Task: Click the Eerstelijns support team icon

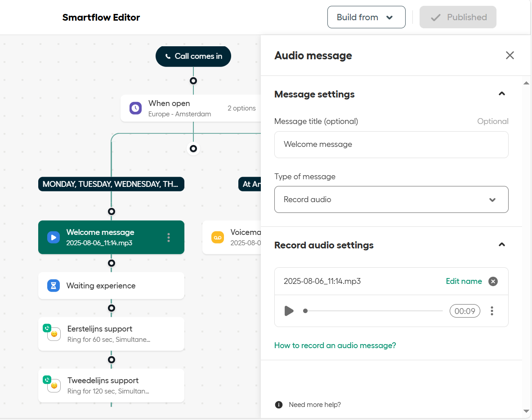Action: (x=54, y=334)
